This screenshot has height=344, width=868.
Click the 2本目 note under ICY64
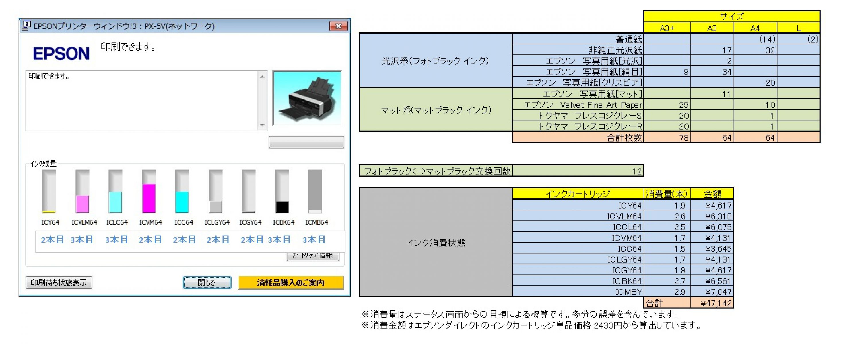click(52, 240)
